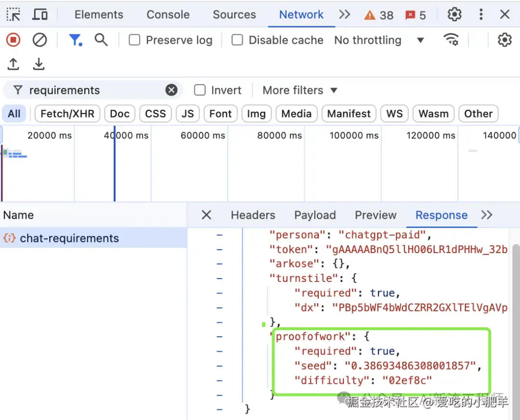Stop recording network log

coord(13,40)
